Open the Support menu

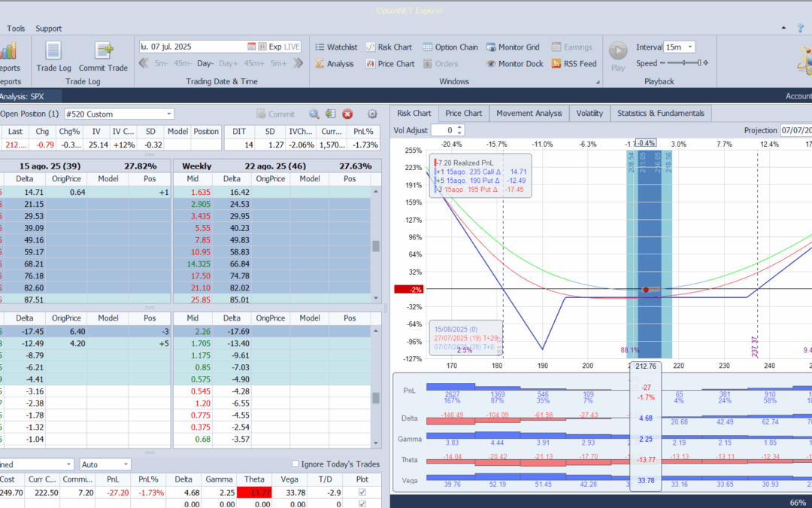49,29
